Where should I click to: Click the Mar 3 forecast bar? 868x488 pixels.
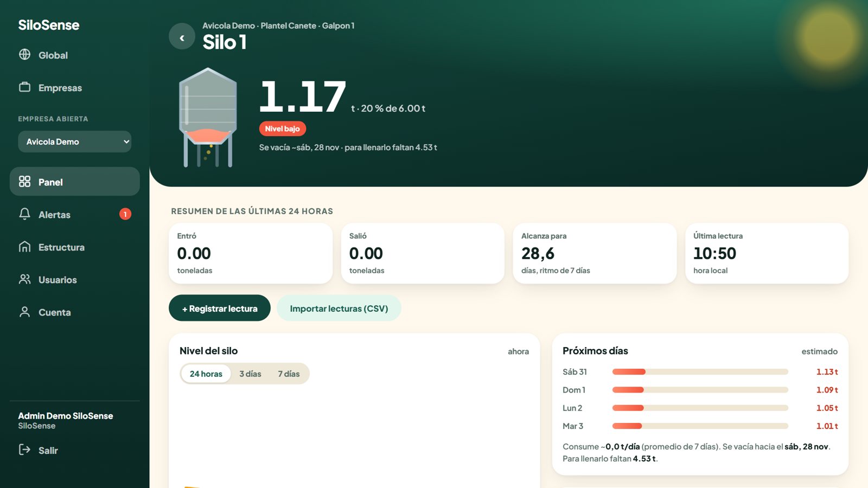[x=700, y=426]
